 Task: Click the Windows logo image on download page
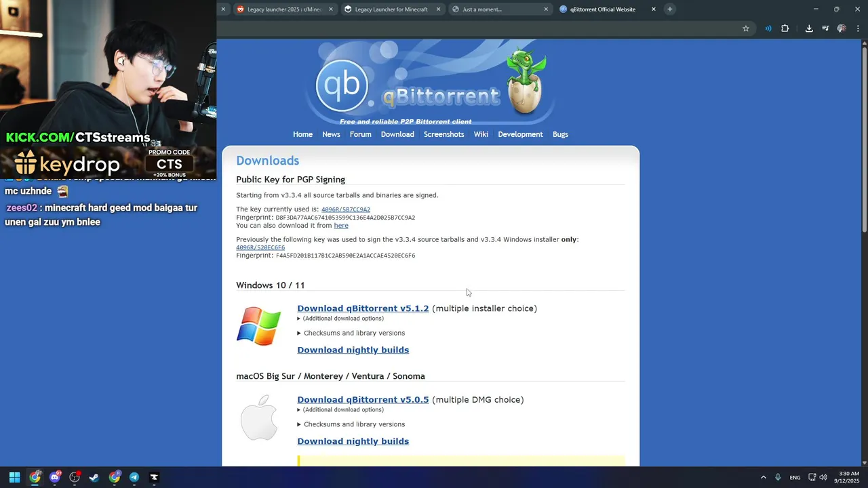(258, 327)
